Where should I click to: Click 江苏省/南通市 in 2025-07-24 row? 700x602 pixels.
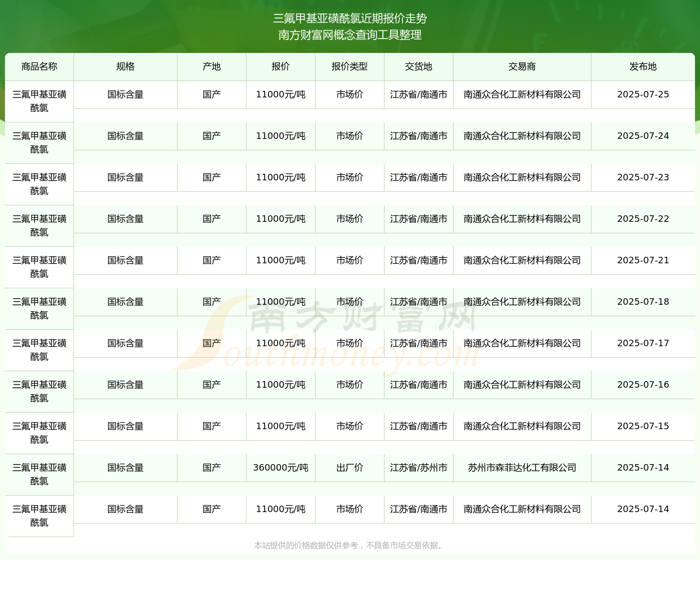click(x=419, y=136)
